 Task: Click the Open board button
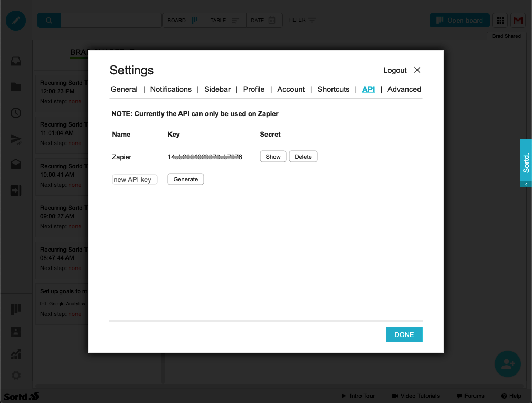(459, 21)
